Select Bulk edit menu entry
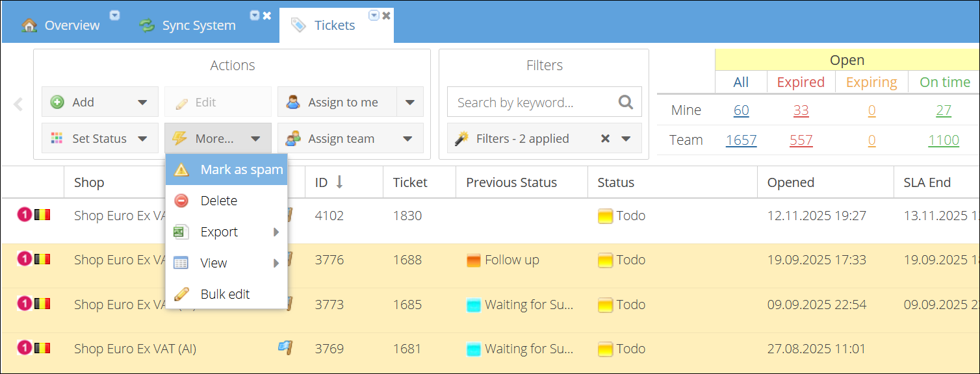The image size is (980, 374). click(x=225, y=294)
